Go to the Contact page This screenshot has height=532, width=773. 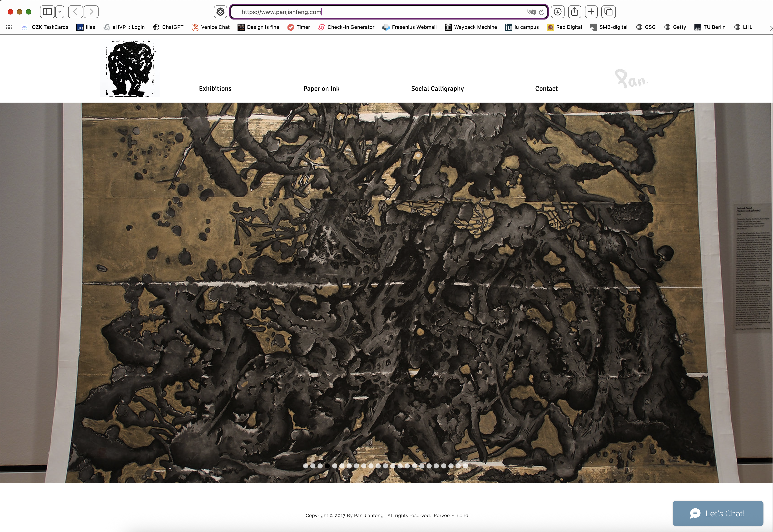(546, 89)
